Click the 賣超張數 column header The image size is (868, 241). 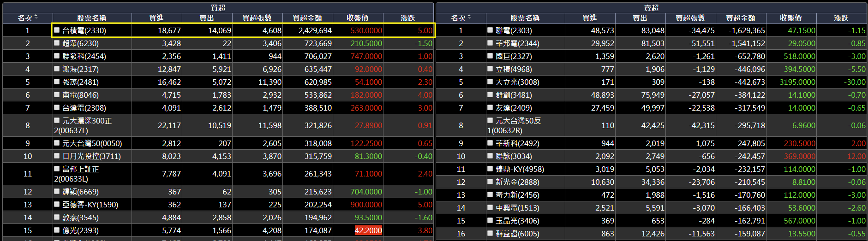click(690, 18)
